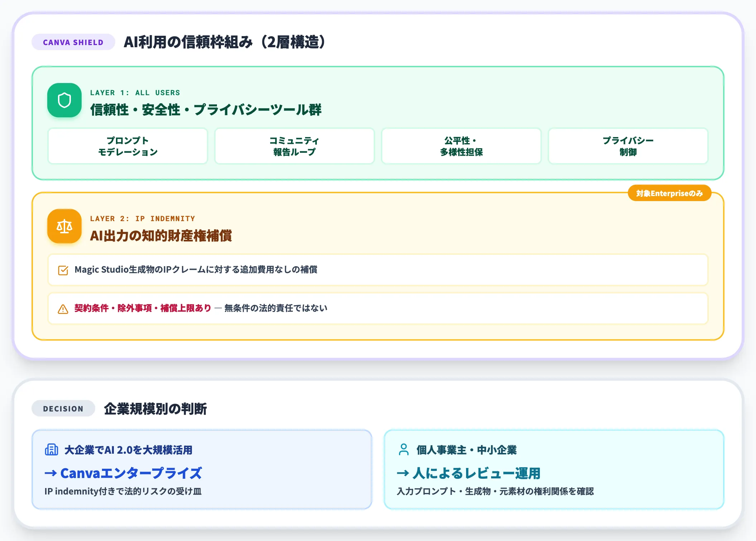Screen dimensions: 756x541
Task: Click the label LAYER 1: ALL USERS
Action: 135,93
